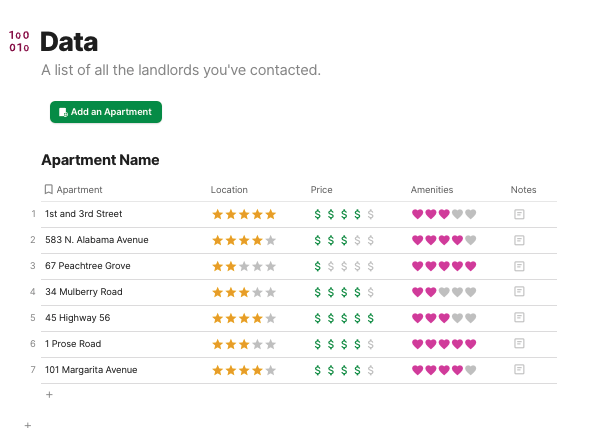610x428 pixels.
Task: Add a new row below the table
Action: (x=49, y=395)
